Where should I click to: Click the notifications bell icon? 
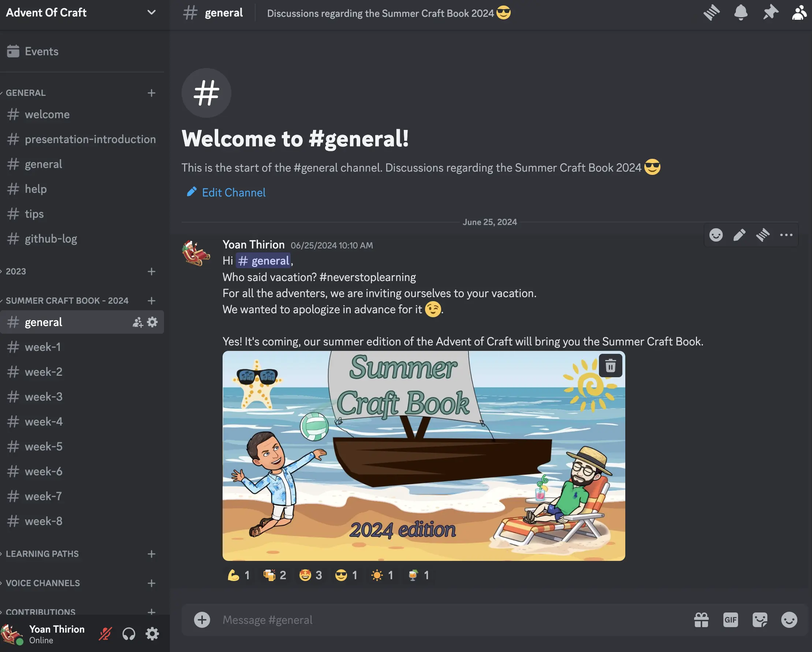coord(741,13)
